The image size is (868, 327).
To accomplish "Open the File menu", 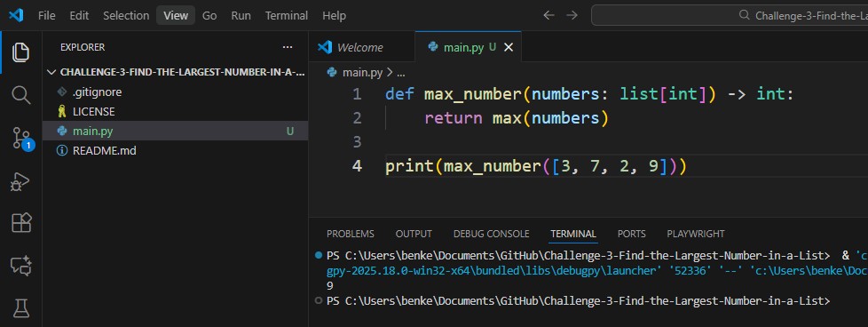I will coord(46,15).
